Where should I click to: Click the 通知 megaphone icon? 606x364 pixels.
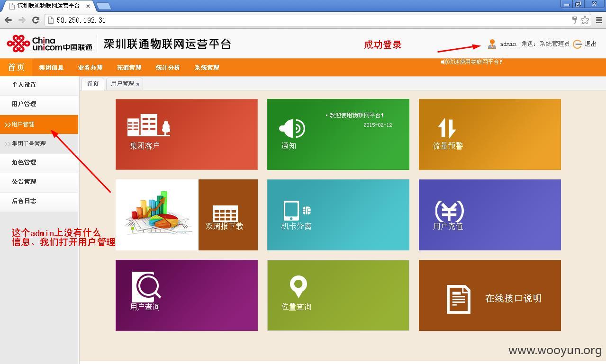[292, 128]
